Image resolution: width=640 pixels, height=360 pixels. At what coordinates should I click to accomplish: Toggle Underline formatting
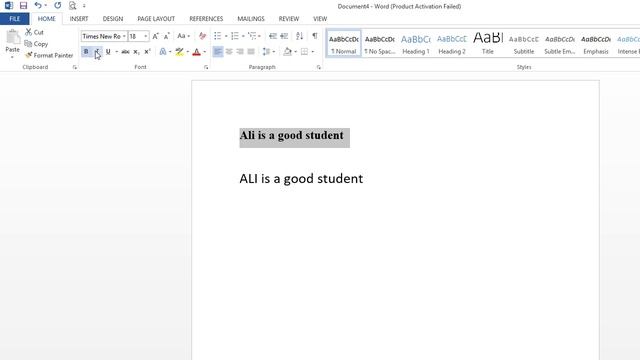108,52
